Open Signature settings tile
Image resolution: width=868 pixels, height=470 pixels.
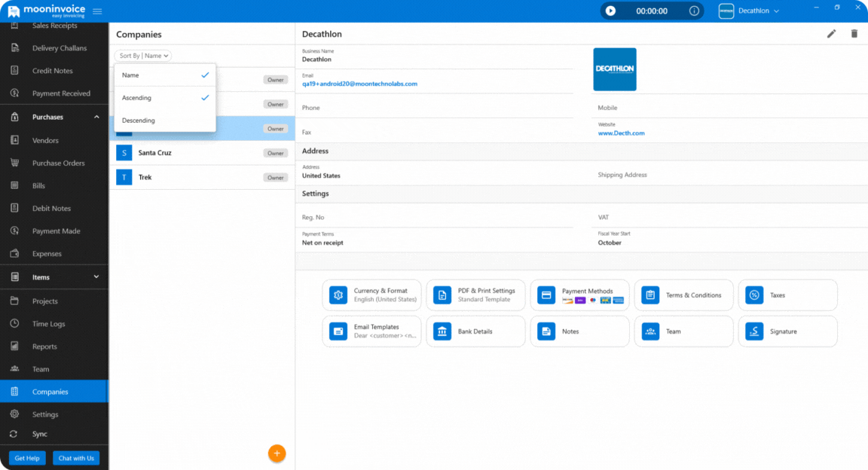point(787,331)
